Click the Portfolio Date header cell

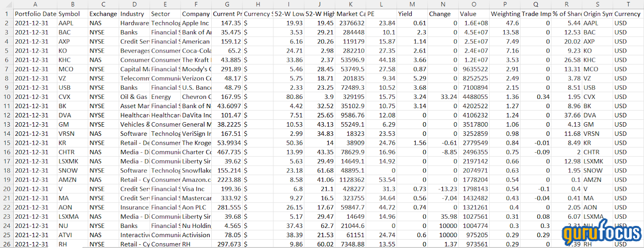pos(35,14)
